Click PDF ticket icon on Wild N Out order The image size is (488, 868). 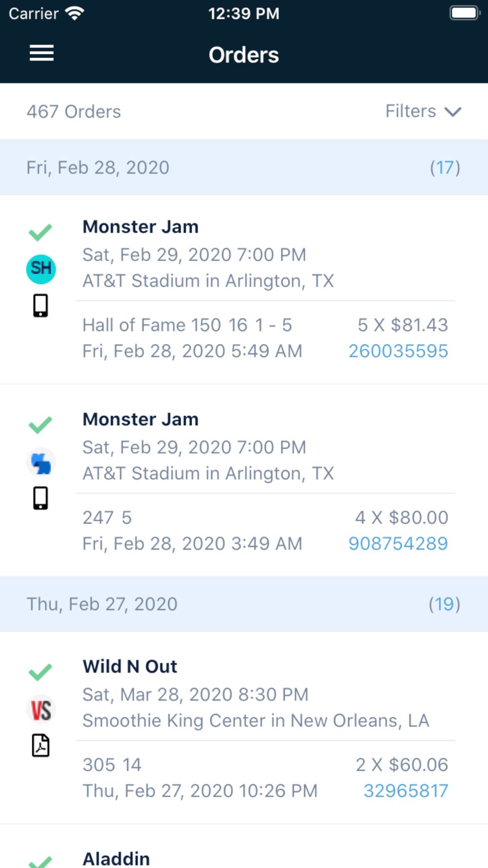pos(41,745)
